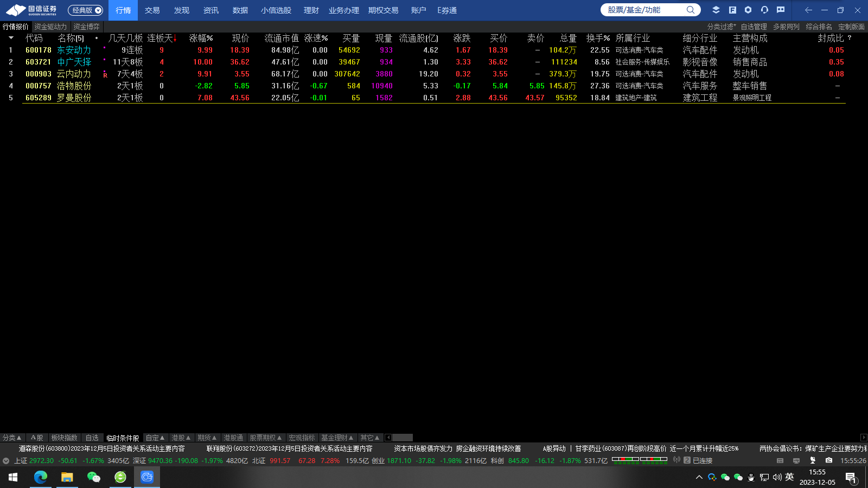Toggle sort on 连板天 column header

(162, 38)
